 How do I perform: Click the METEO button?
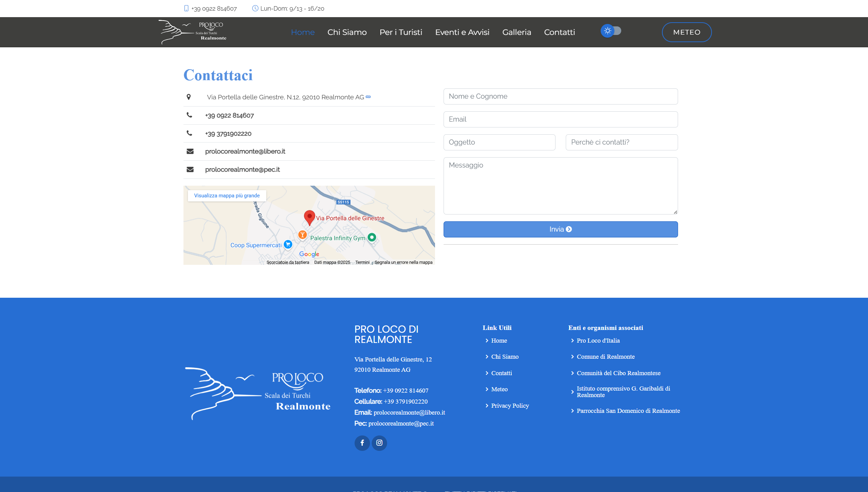click(687, 32)
